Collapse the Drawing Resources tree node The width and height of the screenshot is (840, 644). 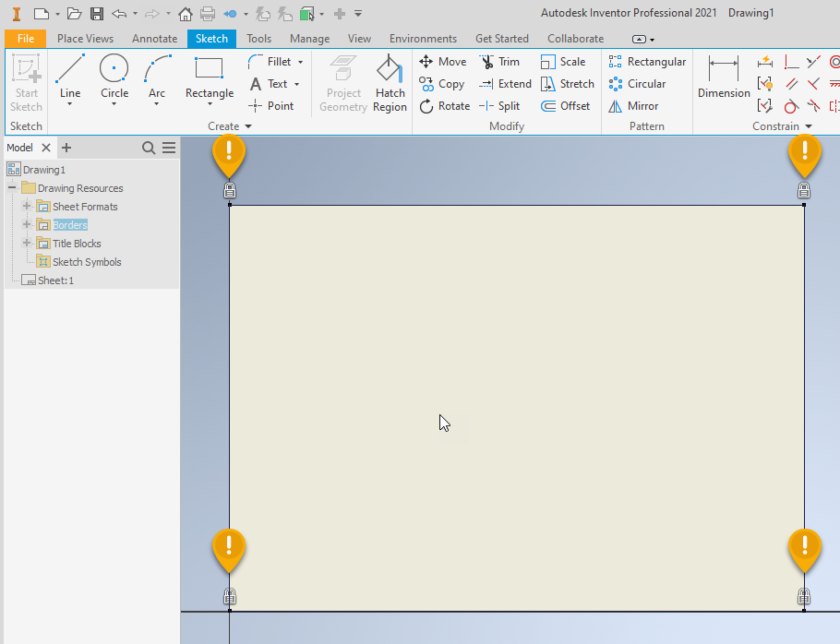coord(12,187)
